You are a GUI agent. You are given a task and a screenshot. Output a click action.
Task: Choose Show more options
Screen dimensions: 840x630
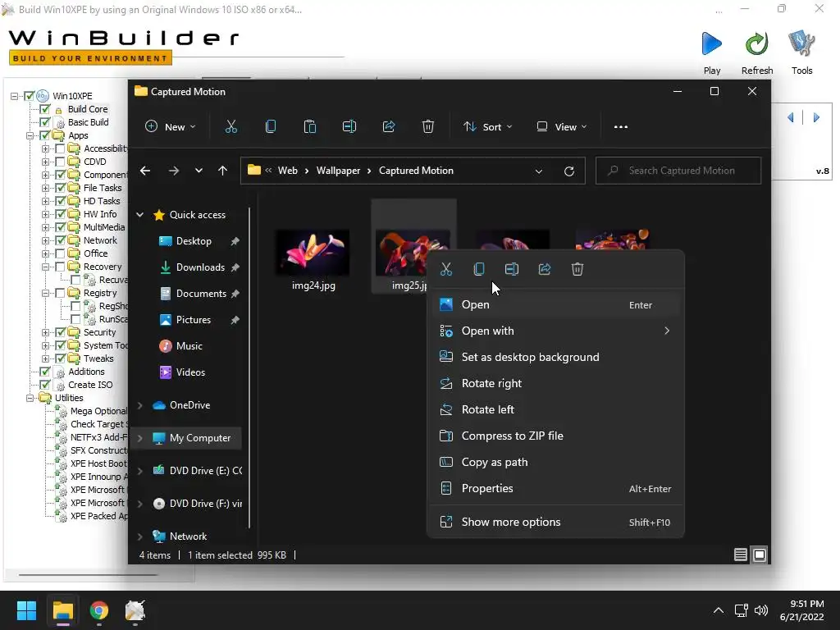coord(555,523)
